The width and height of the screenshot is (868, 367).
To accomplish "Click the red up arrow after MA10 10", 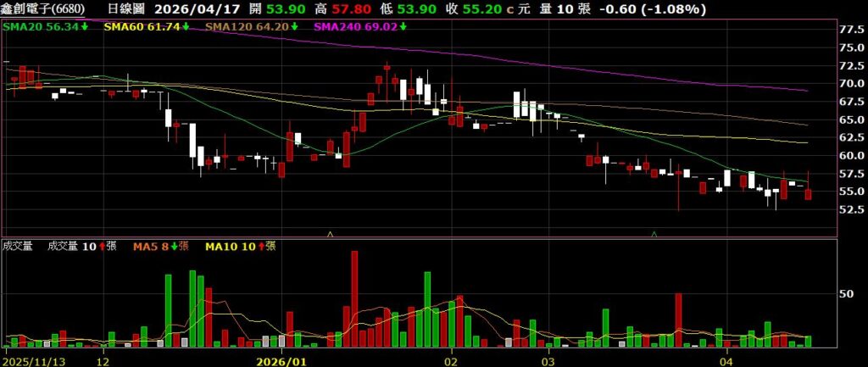I will tap(270, 247).
